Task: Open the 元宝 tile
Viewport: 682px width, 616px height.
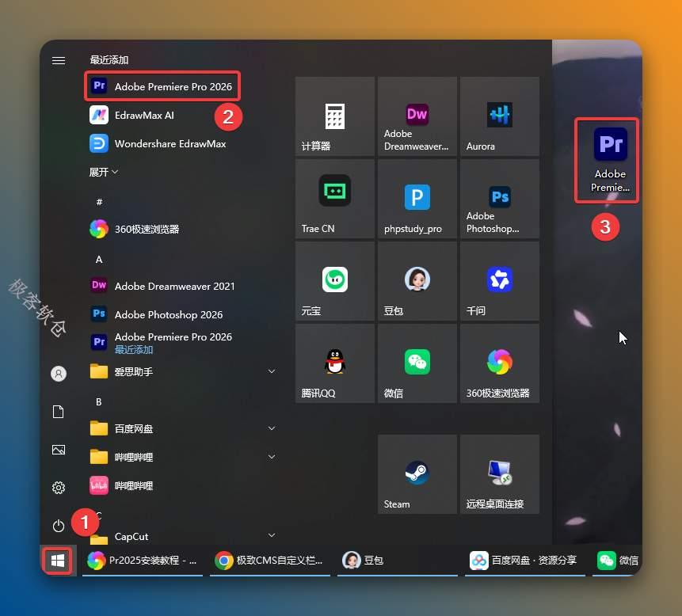Action: 334,281
